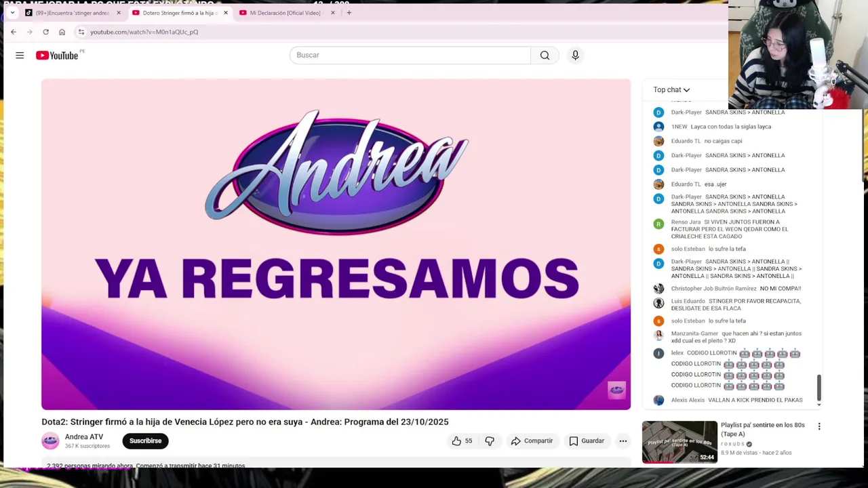868x488 pixels.
Task: Click Luis Eduardo's chat avatar
Action: pos(658,303)
